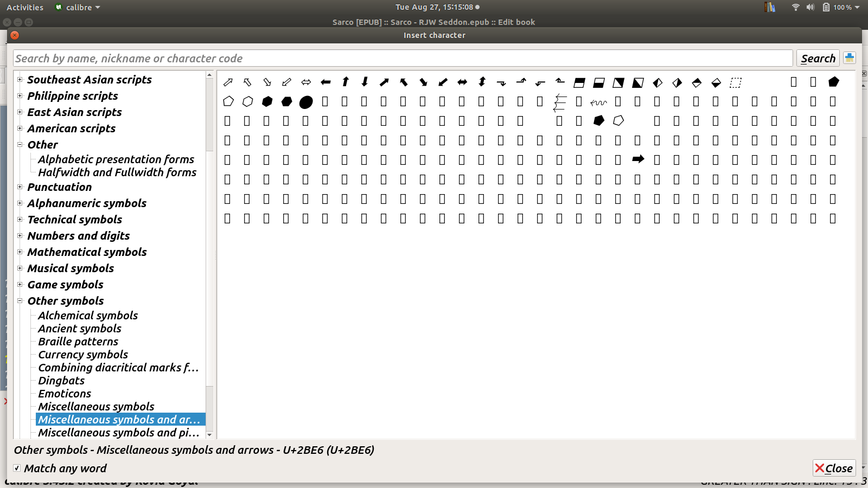Expand the Punctuation category
This screenshot has height=488, width=868.
pyautogui.click(x=20, y=187)
